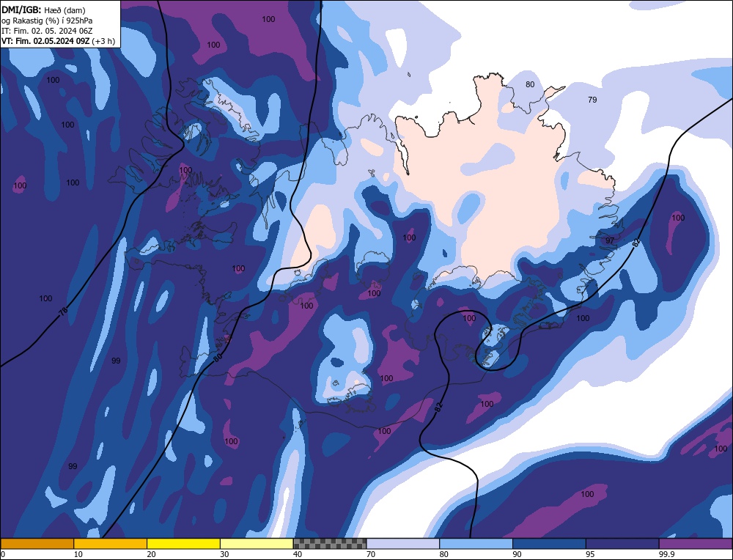Click the dark navy 95-99.9 legend swatch

coord(622,544)
